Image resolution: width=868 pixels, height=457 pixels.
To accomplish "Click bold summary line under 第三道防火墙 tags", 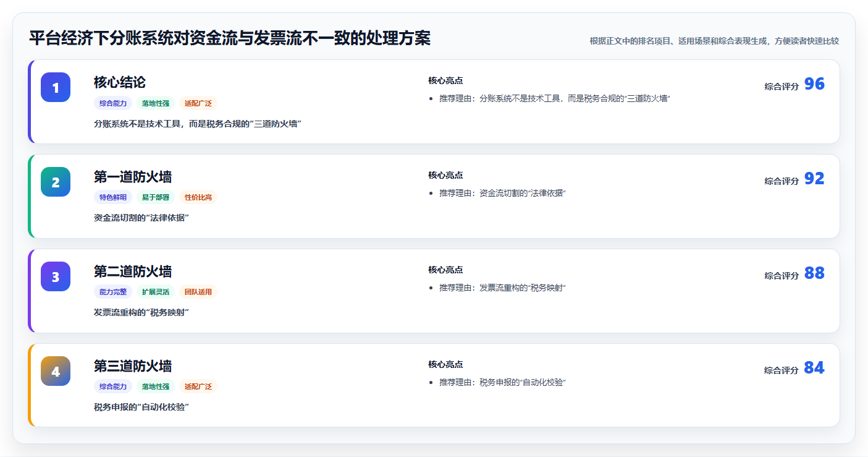I will 141,407.
